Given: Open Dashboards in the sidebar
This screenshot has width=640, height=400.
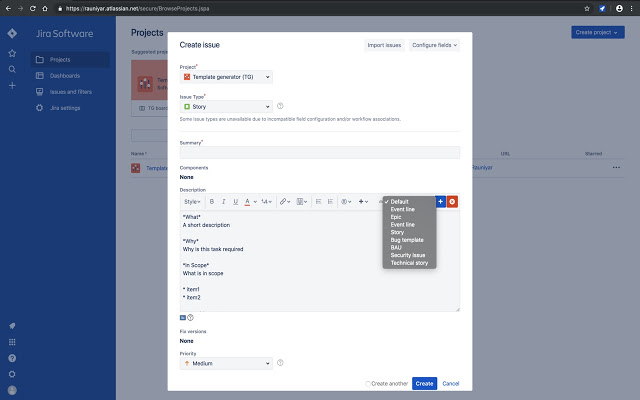Looking at the screenshot, I should coord(70,76).
